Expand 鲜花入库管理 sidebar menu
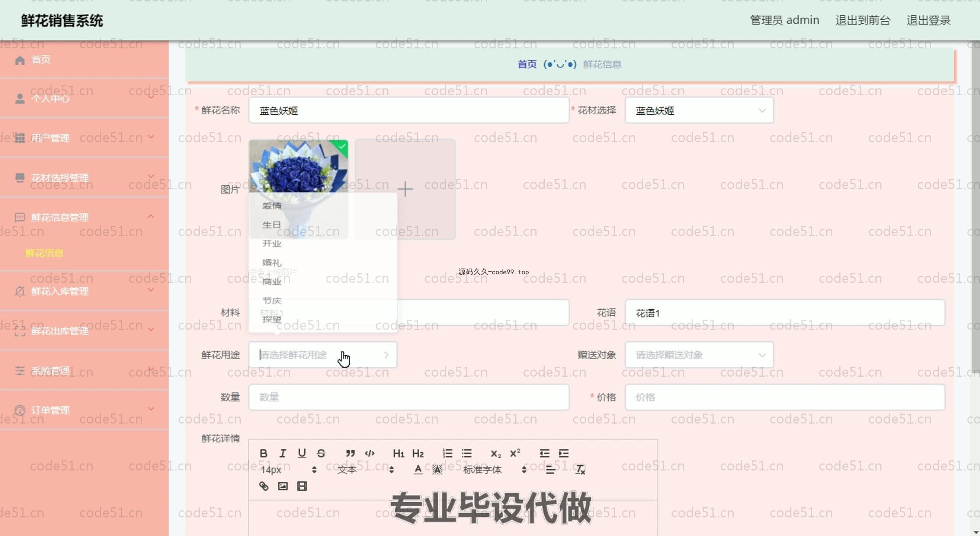 84,291
